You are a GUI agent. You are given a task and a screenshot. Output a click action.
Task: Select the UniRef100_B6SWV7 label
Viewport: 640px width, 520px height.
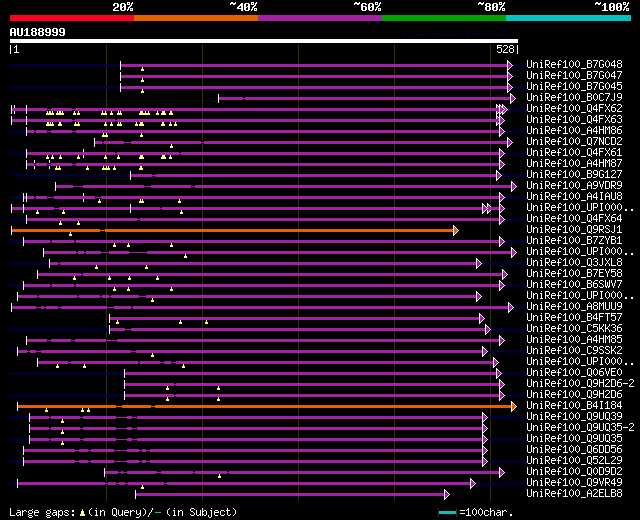click(574, 285)
